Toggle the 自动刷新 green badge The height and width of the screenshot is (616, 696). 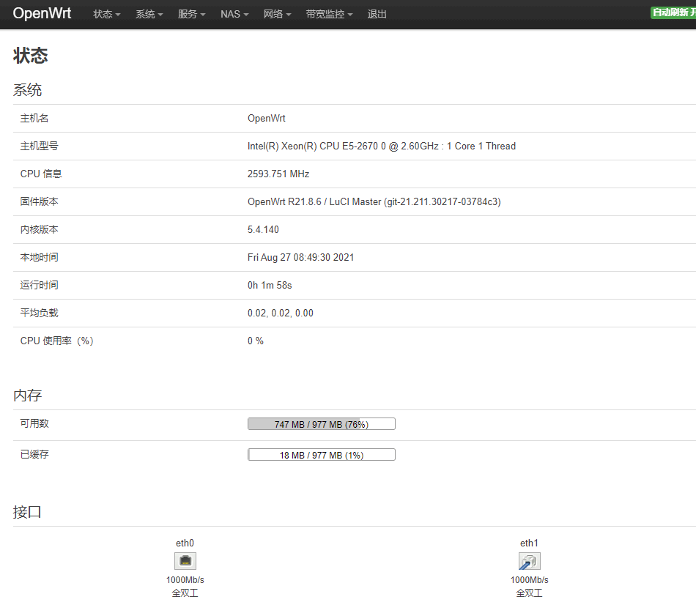tap(673, 12)
